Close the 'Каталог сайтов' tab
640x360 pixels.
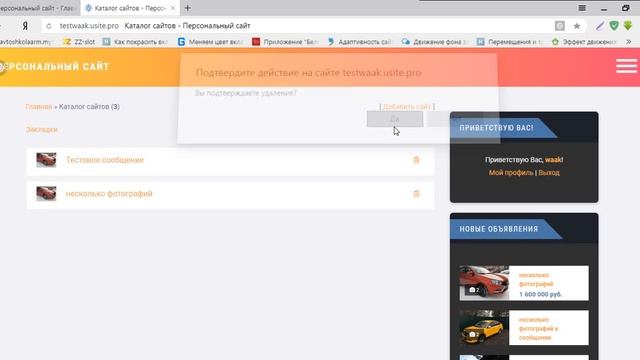pyautogui.click(x=173, y=8)
